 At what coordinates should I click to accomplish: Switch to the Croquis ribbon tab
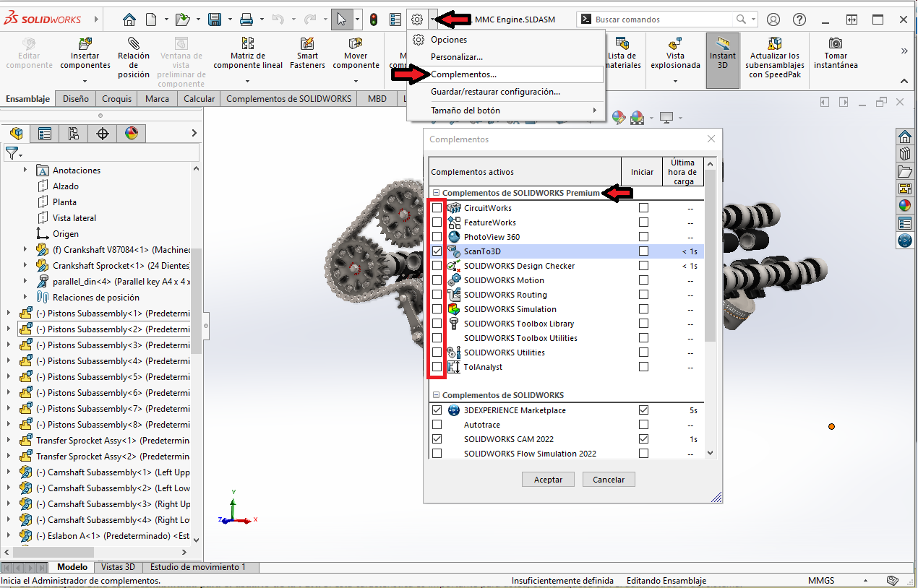pos(117,99)
